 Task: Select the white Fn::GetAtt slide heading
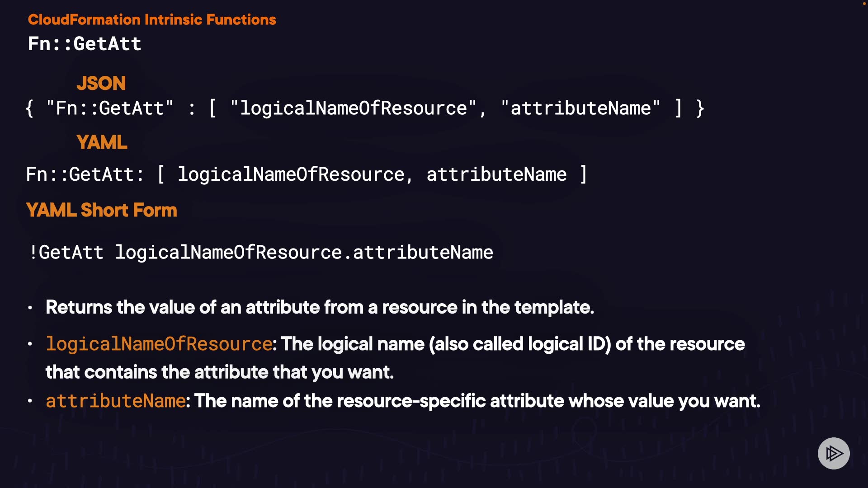coord(85,44)
